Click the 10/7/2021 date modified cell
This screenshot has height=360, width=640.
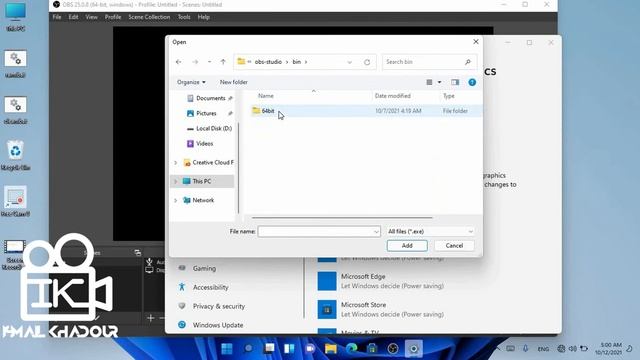click(398, 111)
